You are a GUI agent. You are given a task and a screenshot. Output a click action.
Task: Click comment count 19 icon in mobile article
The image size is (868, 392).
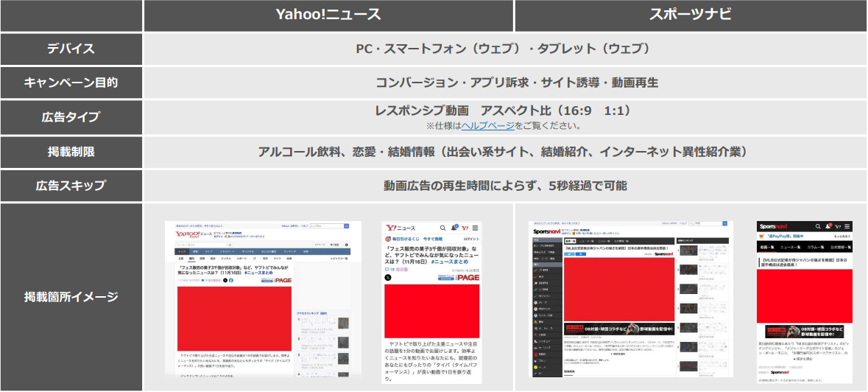click(x=389, y=270)
